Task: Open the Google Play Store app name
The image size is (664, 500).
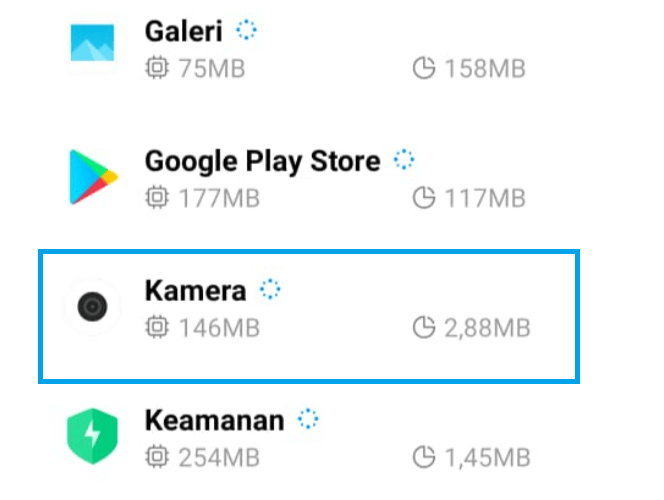Action: [x=263, y=163]
